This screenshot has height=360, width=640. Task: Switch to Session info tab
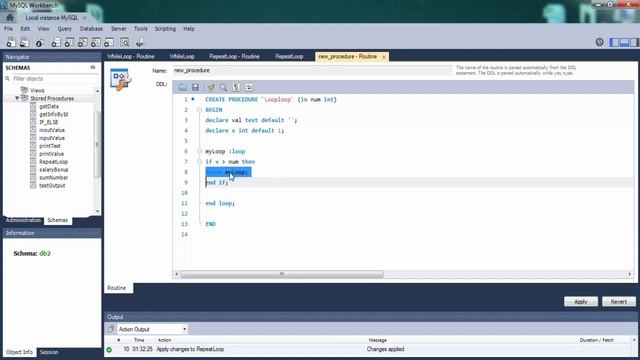click(x=49, y=352)
